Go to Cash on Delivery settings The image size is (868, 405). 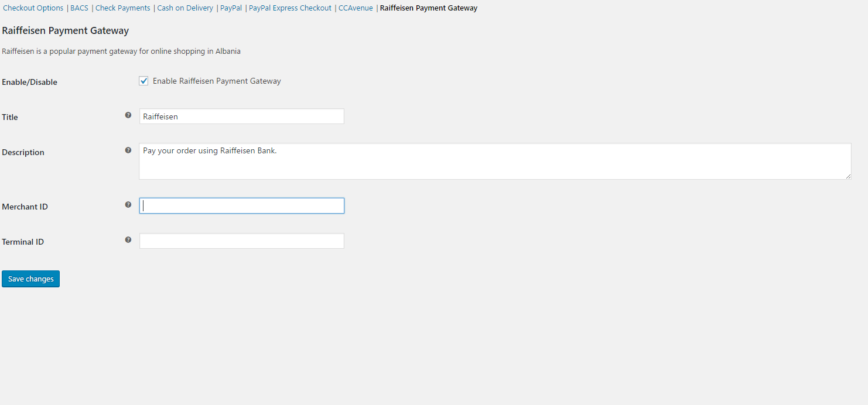[185, 8]
